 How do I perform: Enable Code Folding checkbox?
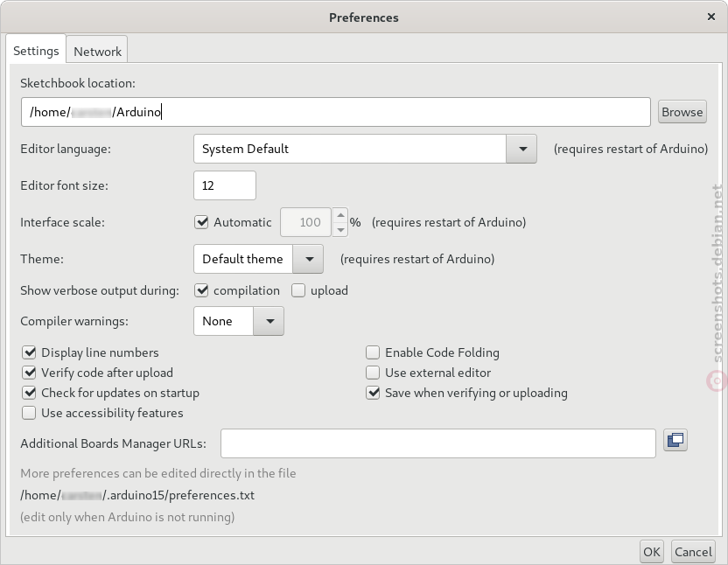373,352
